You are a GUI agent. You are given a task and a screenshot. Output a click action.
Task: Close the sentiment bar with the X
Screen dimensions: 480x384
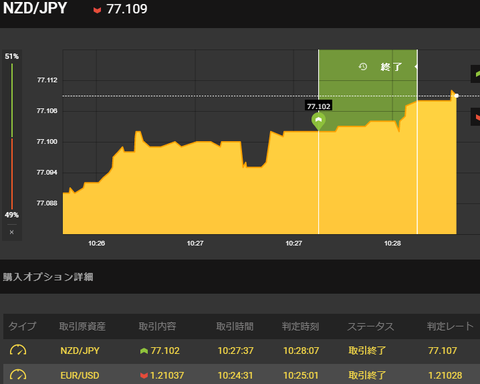(12, 232)
